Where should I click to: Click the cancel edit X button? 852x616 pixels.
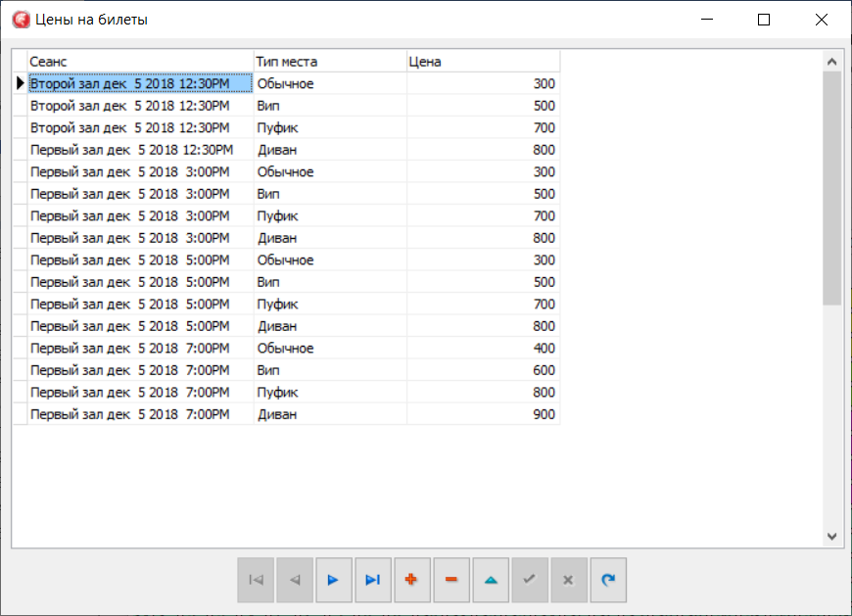[x=569, y=580]
